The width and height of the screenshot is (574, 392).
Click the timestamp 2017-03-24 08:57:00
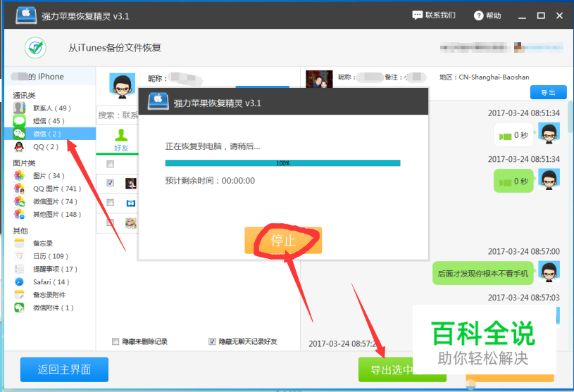[x=523, y=251]
